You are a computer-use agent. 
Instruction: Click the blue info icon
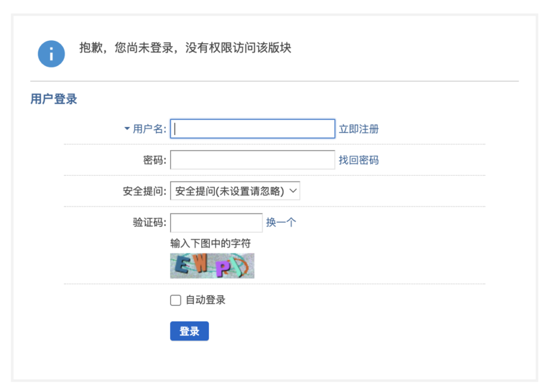point(51,54)
